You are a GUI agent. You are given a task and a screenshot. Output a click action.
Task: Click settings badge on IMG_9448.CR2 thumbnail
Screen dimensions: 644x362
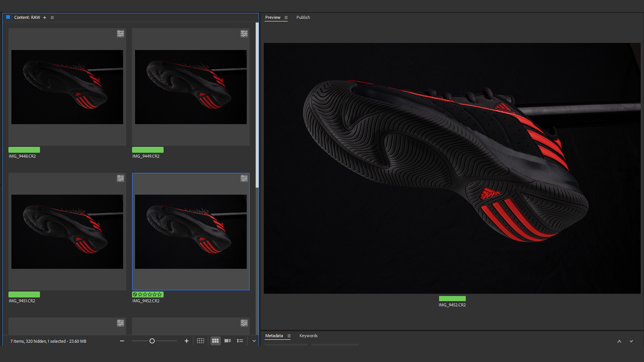(x=120, y=34)
